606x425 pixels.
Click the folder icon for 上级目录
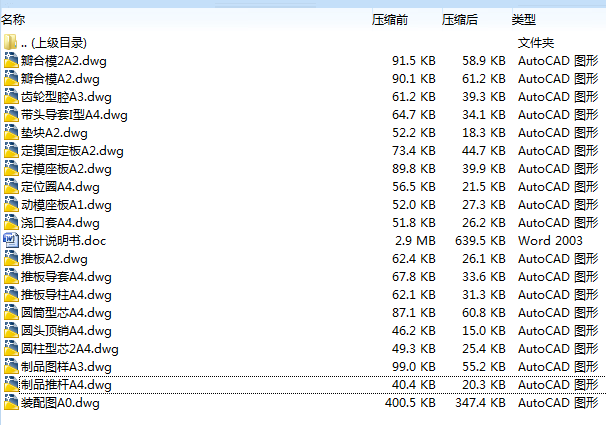(x=11, y=42)
